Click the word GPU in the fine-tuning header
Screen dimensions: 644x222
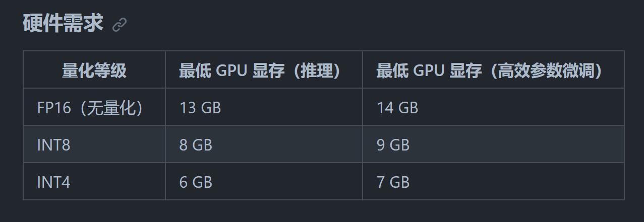click(429, 71)
